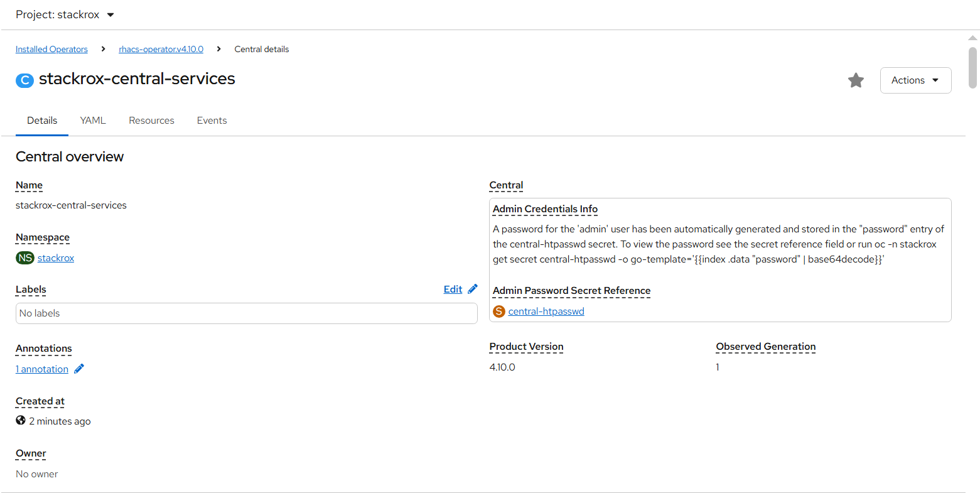Click the green NS namespace badge
Screen dimensions: 980x493
(x=25, y=258)
